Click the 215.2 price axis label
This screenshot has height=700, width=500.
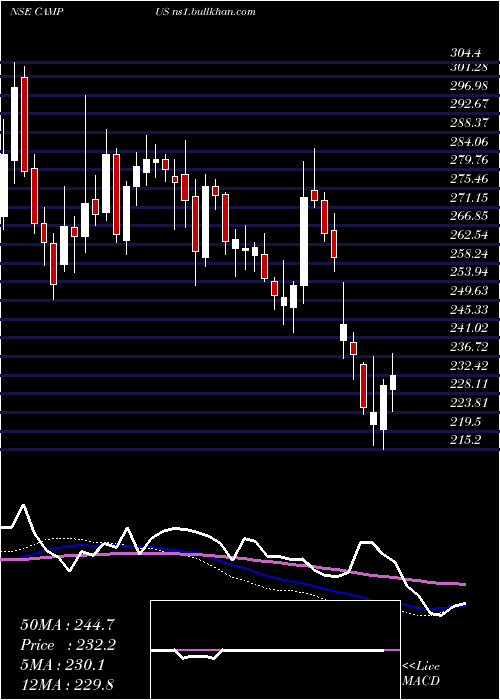(466, 440)
